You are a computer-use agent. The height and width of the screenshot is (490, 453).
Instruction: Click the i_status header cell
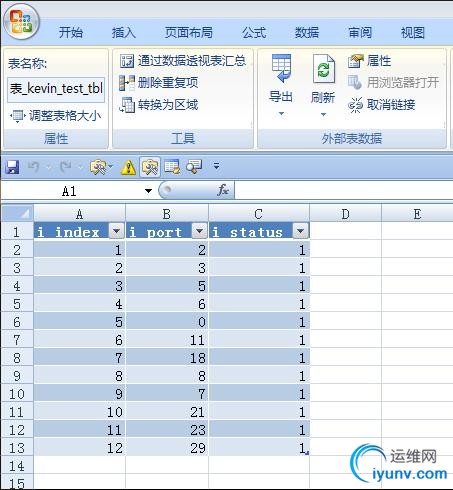(x=259, y=231)
